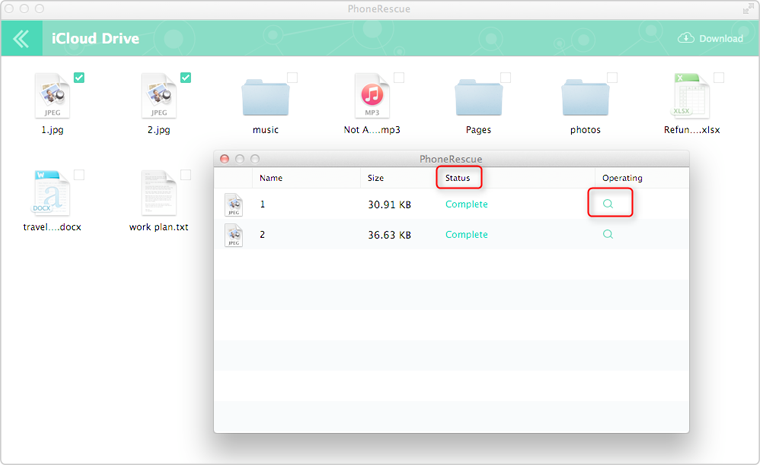Tick the music folder checkbox
The height and width of the screenshot is (465, 760).
pos(292,78)
